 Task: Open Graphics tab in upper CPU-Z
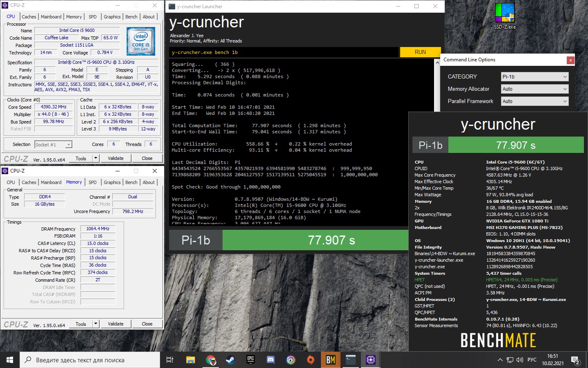pyautogui.click(x=112, y=17)
